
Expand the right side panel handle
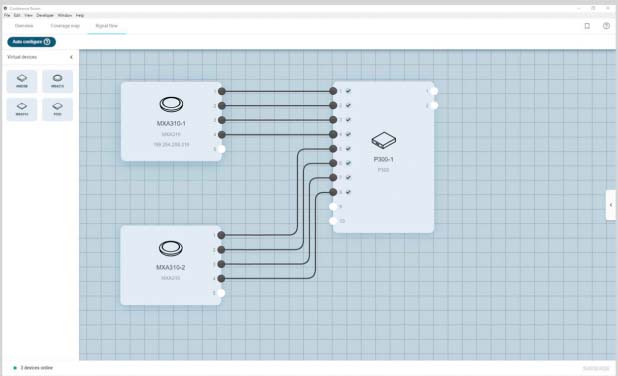[611, 205]
